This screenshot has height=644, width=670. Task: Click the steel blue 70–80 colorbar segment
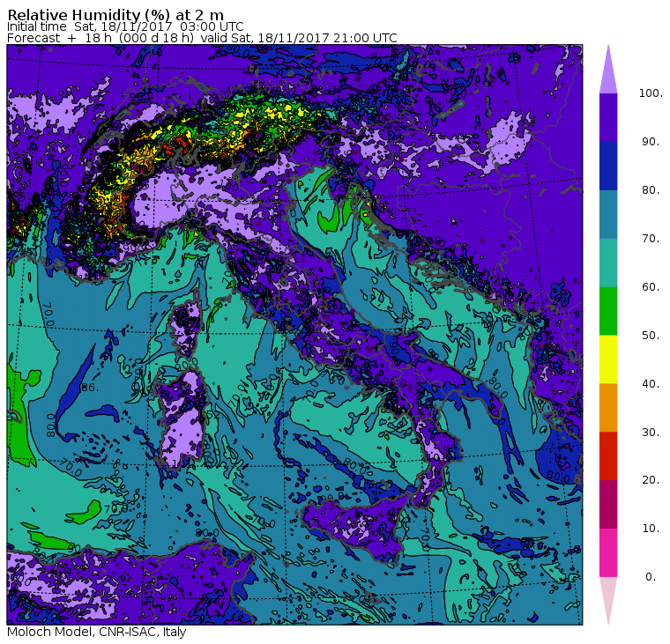click(608, 214)
